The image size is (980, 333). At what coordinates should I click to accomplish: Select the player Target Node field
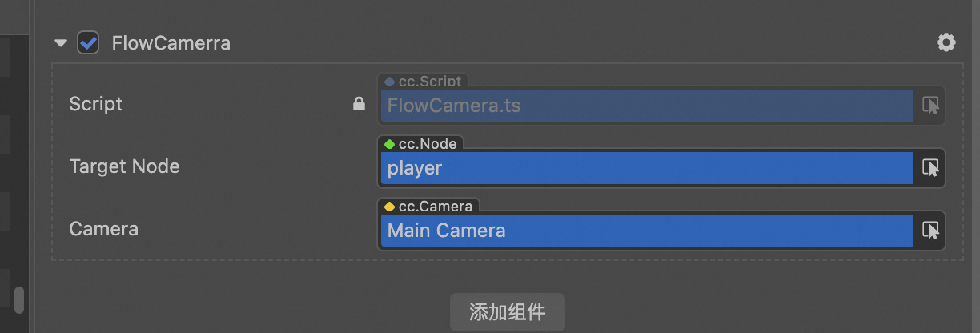point(645,168)
